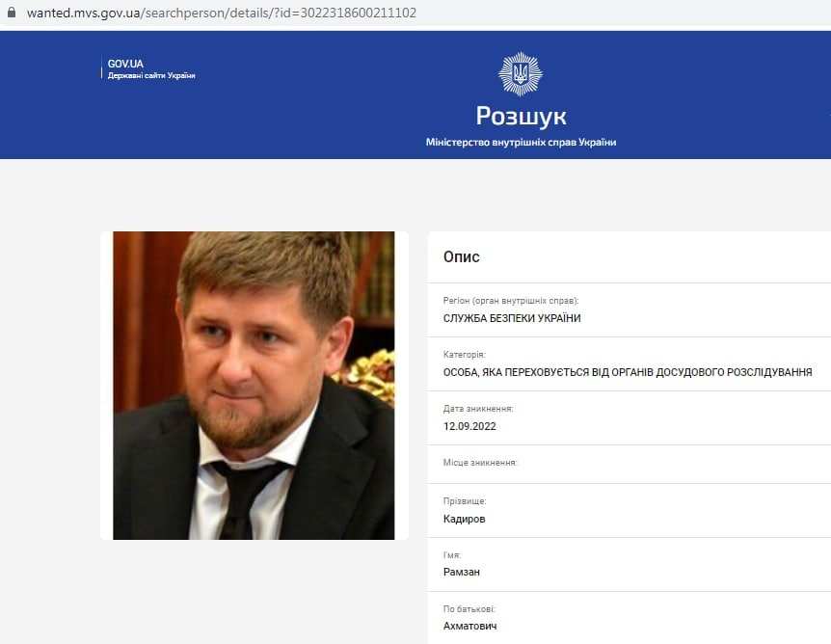Viewport: 831px width, 644px height.
Task: Select the 'СЛУЖБА БЕЗПЕКИ УКРАЇНИ' region value
Action: 512,318
